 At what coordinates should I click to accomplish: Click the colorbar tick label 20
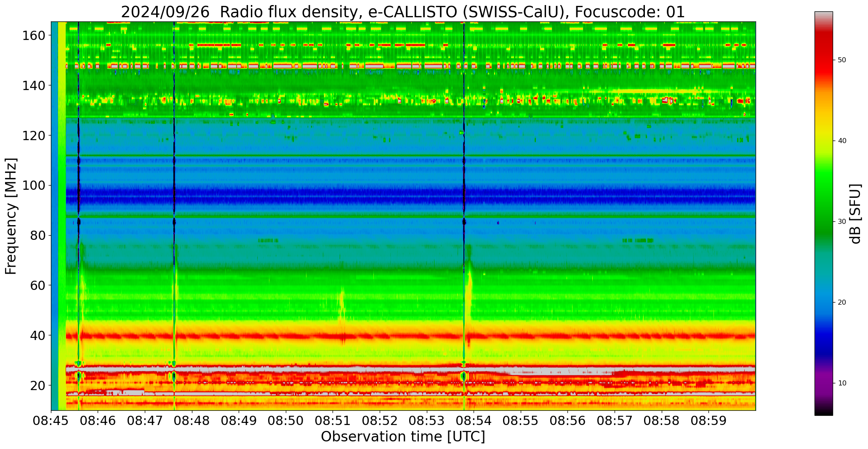pyautogui.click(x=842, y=302)
